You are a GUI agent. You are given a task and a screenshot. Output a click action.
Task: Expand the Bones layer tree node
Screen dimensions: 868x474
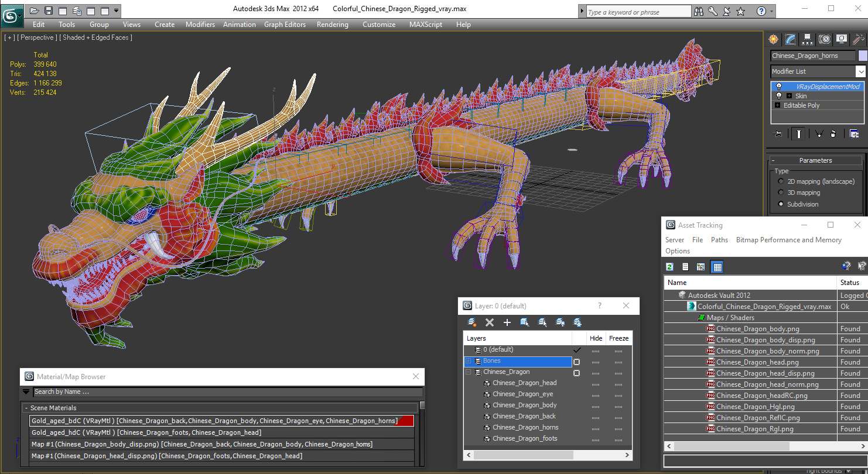(469, 361)
